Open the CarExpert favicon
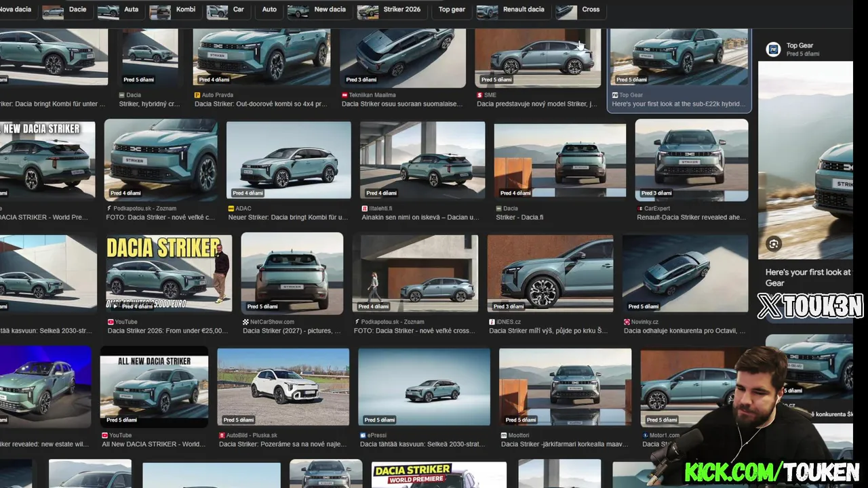868x488 pixels. point(639,208)
